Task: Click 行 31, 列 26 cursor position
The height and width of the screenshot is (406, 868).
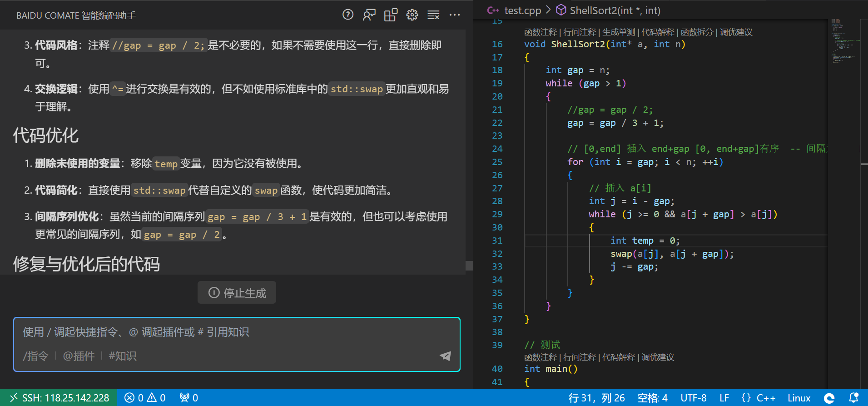Action: [x=596, y=398]
